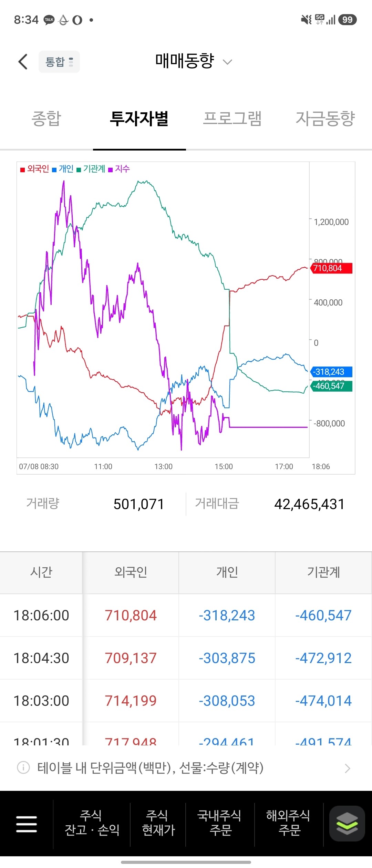Tap the info icon beside table unit note

coord(23,767)
